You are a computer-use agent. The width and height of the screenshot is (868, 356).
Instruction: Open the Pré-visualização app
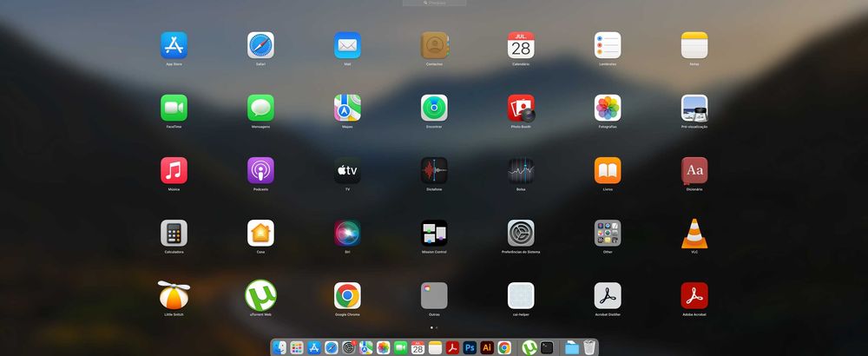pyautogui.click(x=694, y=108)
